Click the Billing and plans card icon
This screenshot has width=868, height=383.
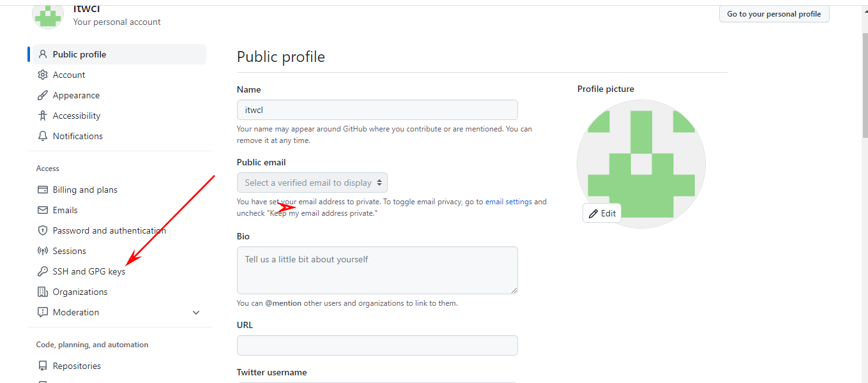click(x=43, y=190)
